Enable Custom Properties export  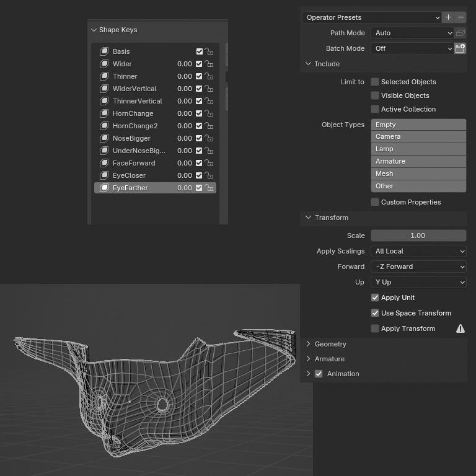click(375, 202)
